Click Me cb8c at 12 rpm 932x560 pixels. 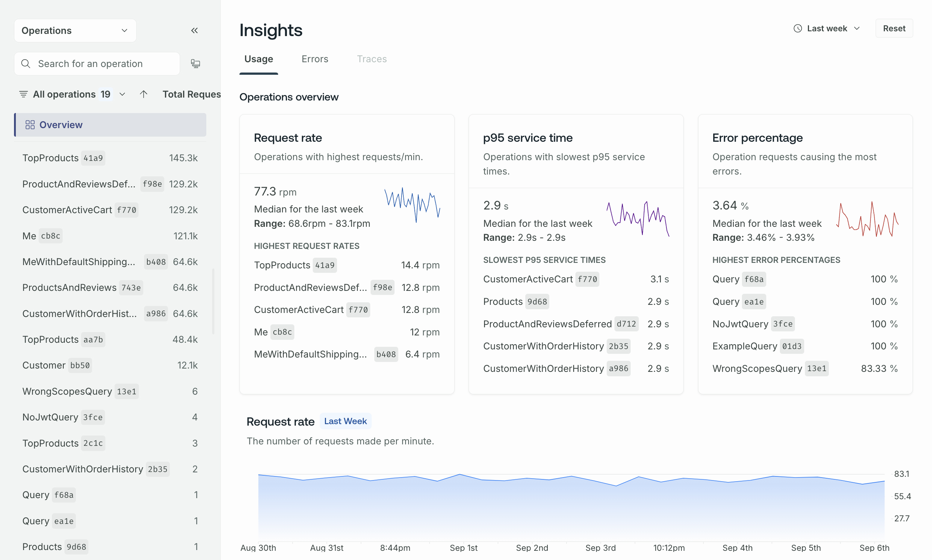[x=347, y=332]
